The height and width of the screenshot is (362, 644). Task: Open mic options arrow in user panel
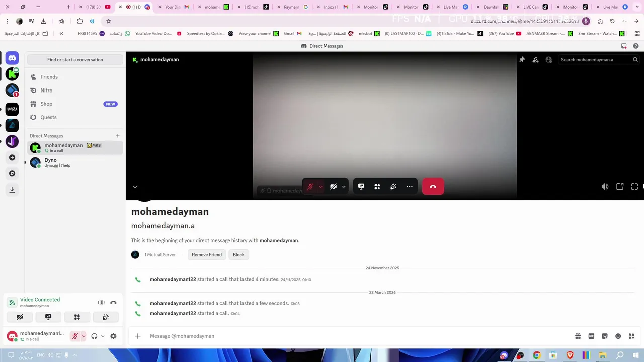[83, 336]
